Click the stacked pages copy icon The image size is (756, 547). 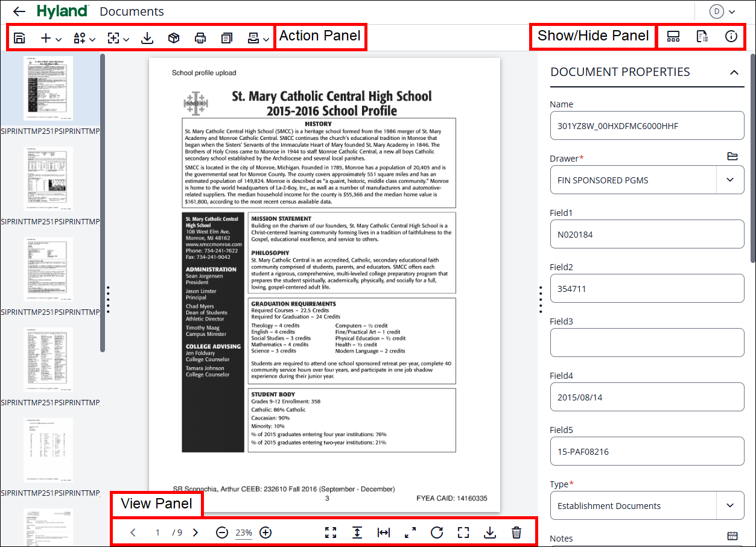227,38
